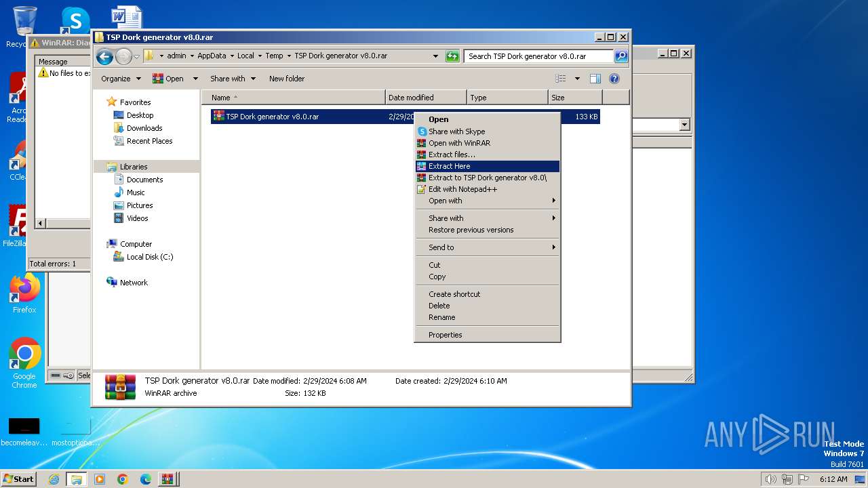Choose Properties in context menu
This screenshot has height=488, width=868.
point(488,335)
